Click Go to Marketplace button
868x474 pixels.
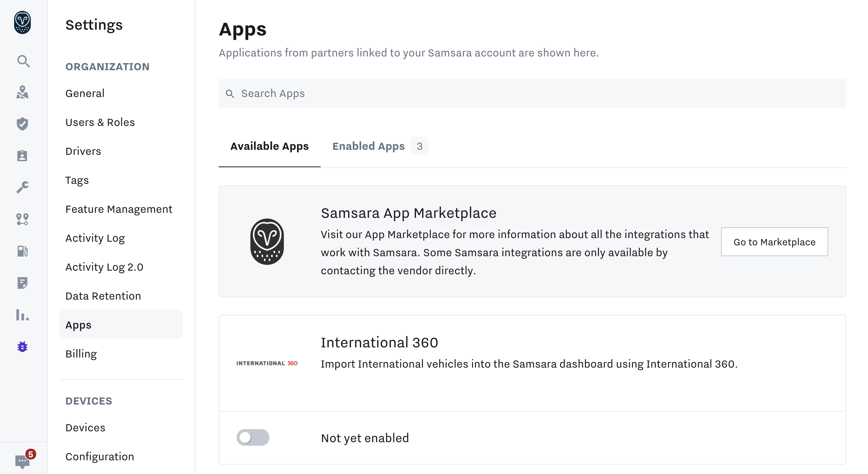click(x=774, y=241)
